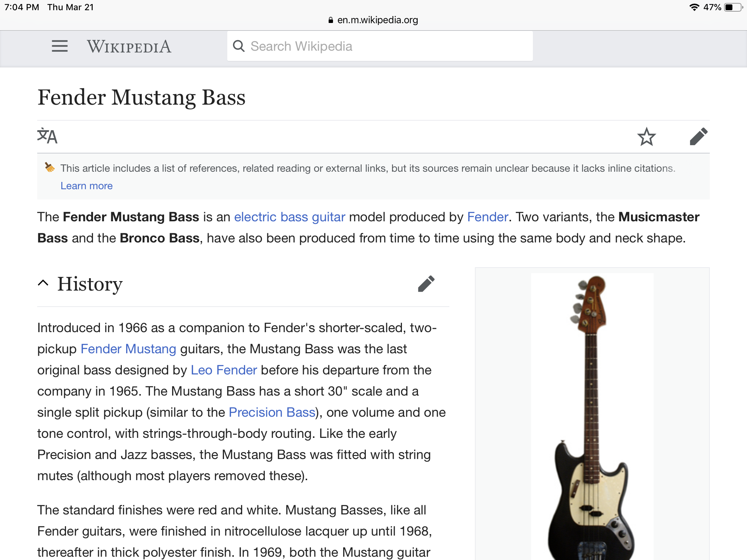Tap the 47% battery percentage
The width and height of the screenshot is (747, 560).
pyautogui.click(x=712, y=7)
